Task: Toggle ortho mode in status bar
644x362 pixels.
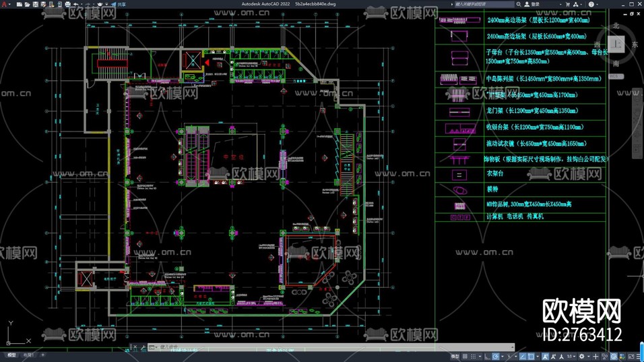Action: coord(487,357)
